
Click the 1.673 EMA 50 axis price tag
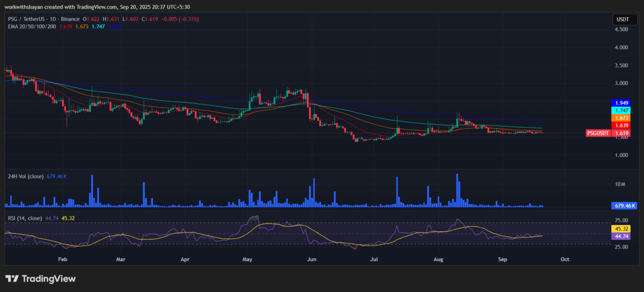[x=621, y=117]
